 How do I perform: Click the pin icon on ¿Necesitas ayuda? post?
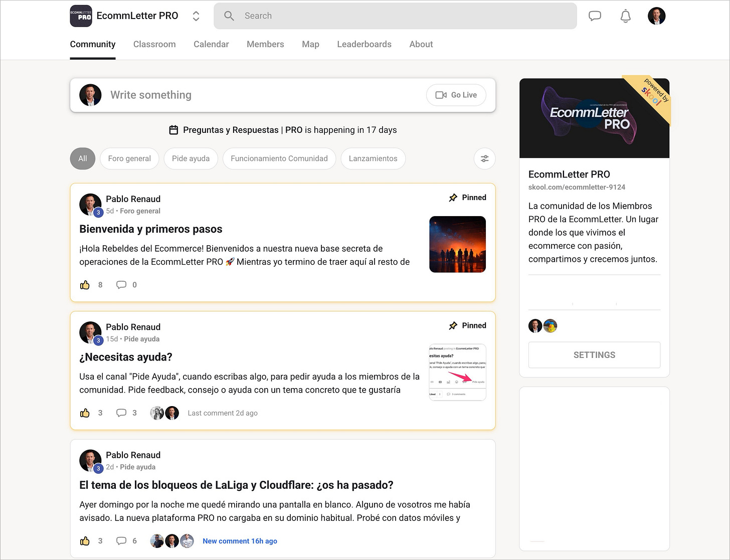[x=453, y=325]
